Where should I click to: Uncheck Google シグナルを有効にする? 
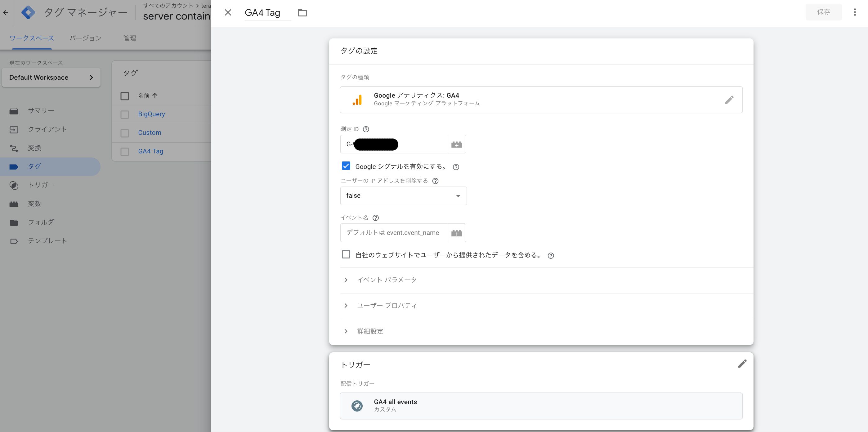tap(346, 166)
